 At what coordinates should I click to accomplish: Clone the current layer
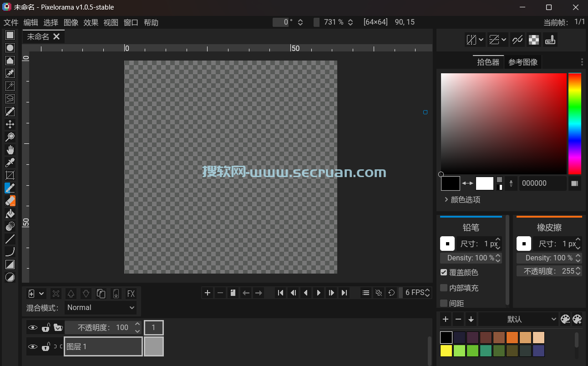[101, 294]
